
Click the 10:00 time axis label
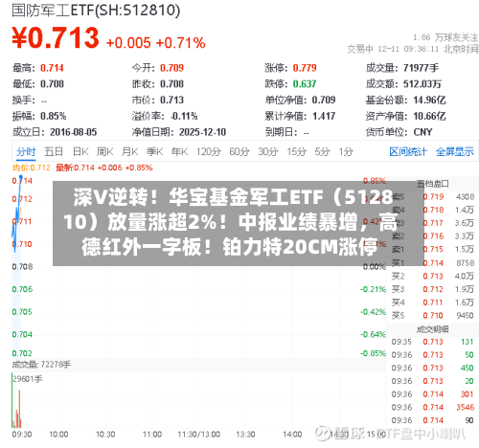tap(58, 435)
